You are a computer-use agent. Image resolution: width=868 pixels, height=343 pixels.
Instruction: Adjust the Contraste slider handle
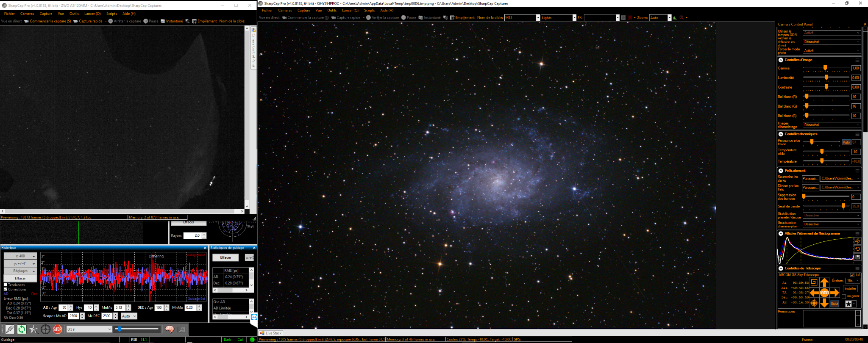826,87
